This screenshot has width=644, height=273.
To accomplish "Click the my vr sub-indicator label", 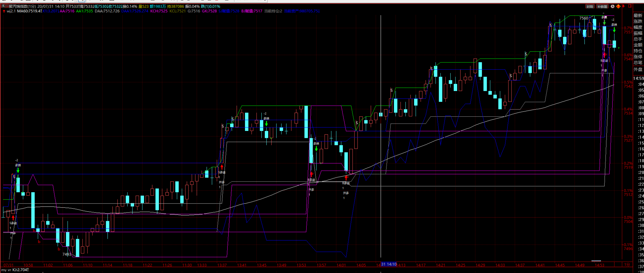I will 6,270.
